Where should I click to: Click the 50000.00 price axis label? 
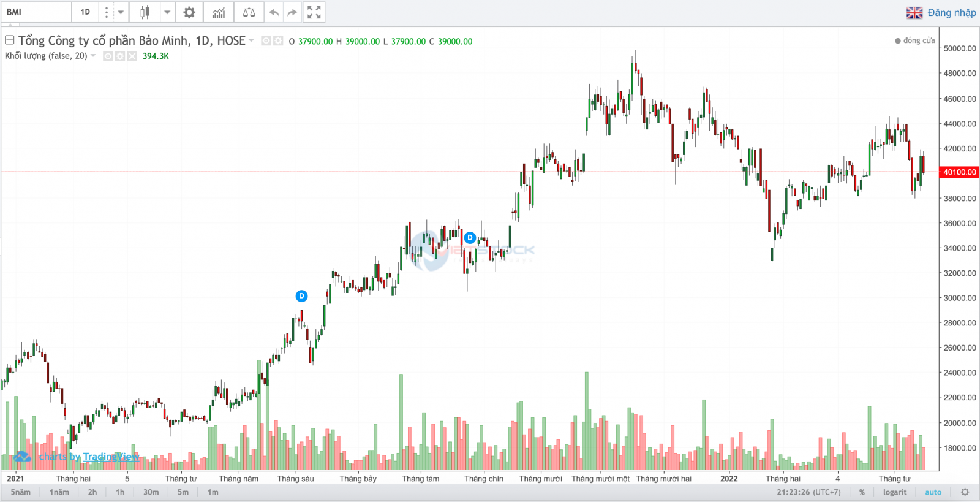point(960,48)
